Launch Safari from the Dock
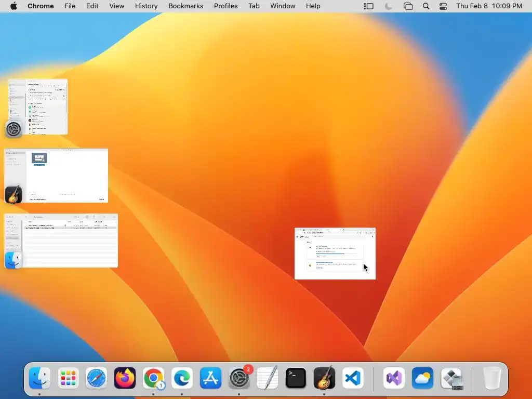532x399 pixels. (96, 378)
